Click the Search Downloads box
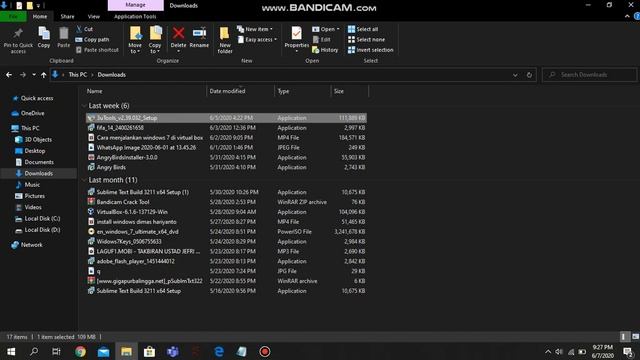The height and width of the screenshot is (360, 640). point(589,75)
